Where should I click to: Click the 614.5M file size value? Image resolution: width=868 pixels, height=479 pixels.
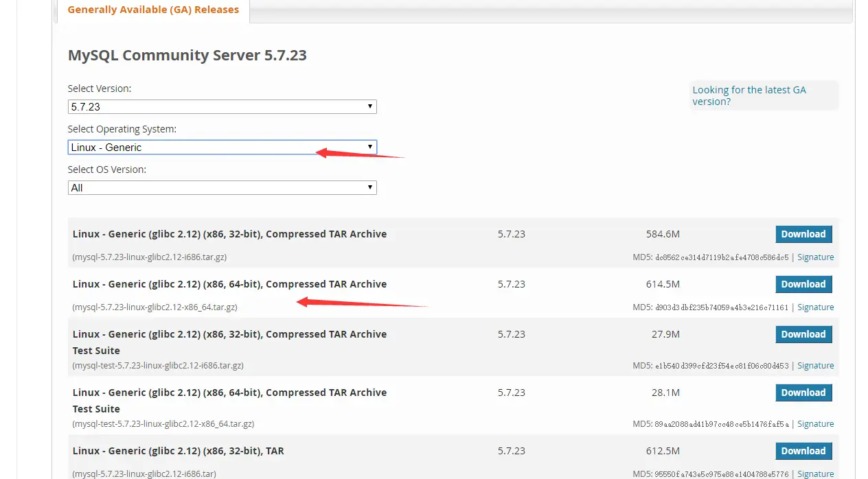tap(663, 284)
